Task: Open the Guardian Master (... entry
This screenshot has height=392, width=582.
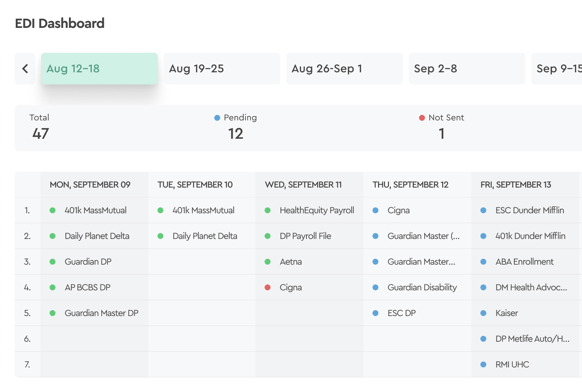Action: pos(424,236)
